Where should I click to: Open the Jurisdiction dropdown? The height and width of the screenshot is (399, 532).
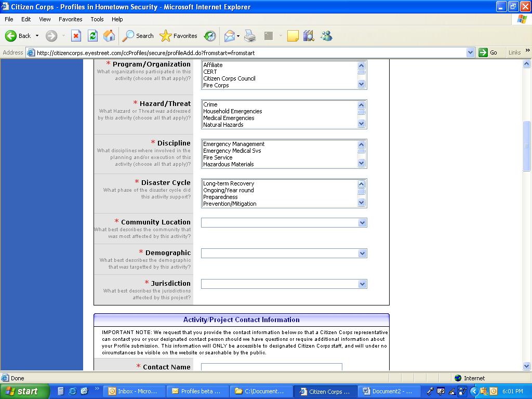[362, 284]
